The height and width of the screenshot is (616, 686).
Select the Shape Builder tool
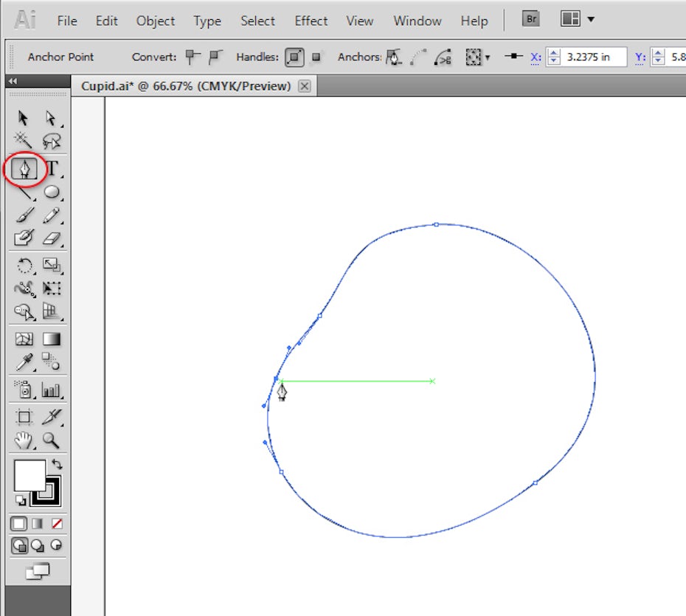click(24, 312)
